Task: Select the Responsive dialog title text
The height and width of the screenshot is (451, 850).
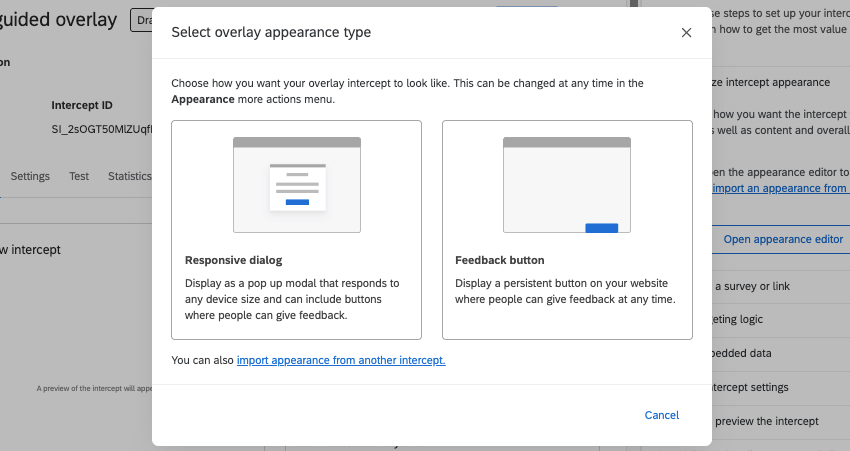Action: tap(234, 260)
